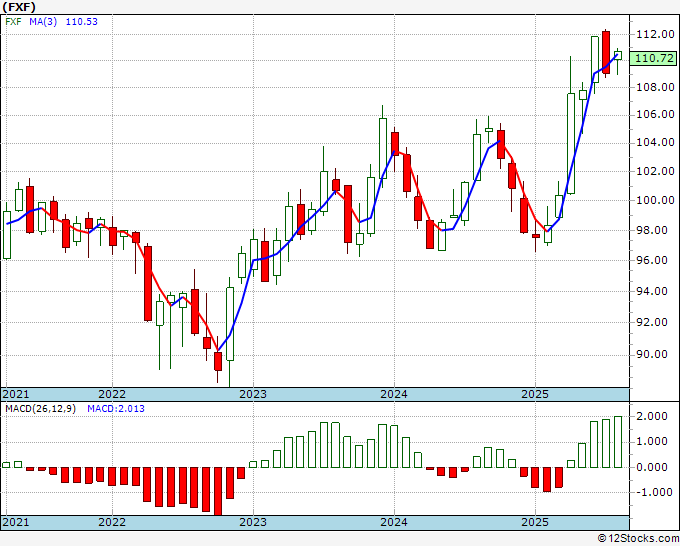680x546 pixels.
Task: Click the MACD(26,12,9) indicator label
Action: coord(40,409)
